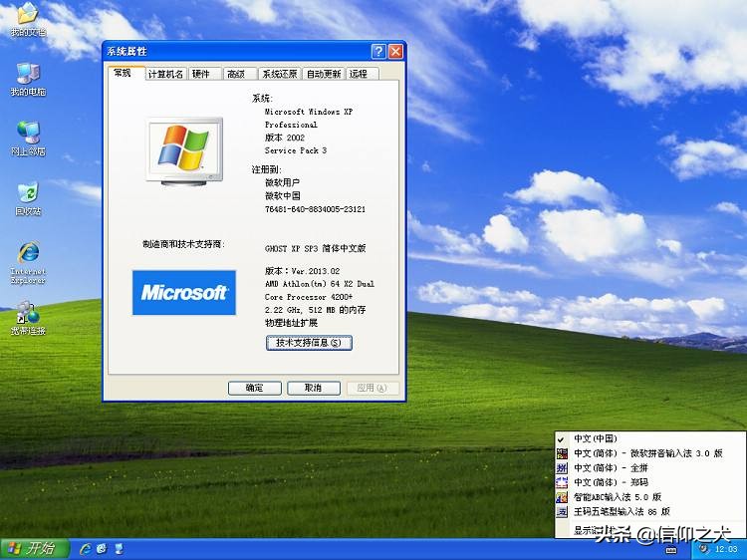Select 智能ABC输入法 5.0 版

(x=649, y=497)
